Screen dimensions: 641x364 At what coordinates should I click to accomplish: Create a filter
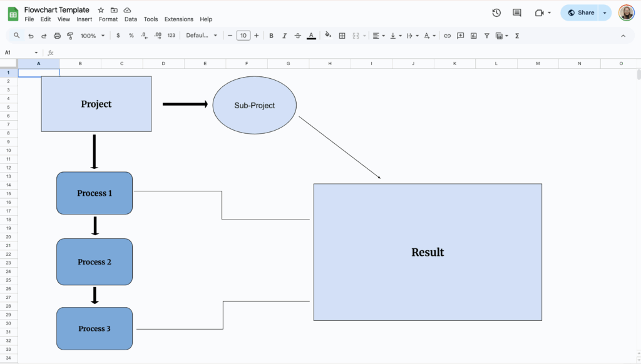pos(486,36)
